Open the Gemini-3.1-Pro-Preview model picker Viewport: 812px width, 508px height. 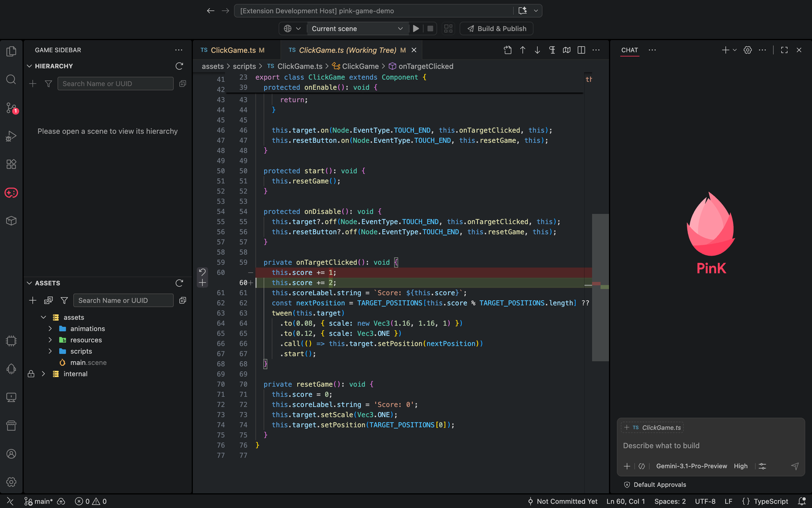click(x=691, y=466)
